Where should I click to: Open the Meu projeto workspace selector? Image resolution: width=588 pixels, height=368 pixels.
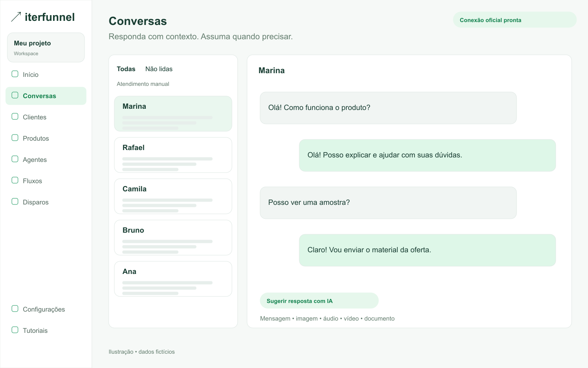(46, 47)
